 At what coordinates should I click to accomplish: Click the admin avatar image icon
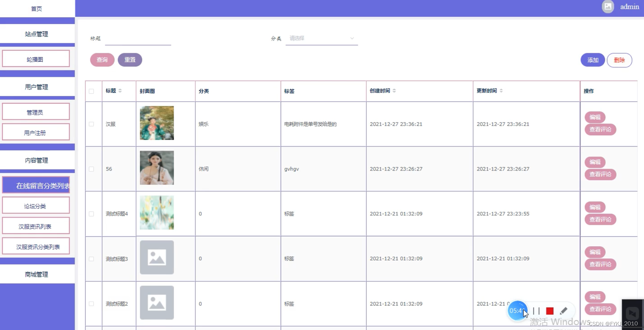(x=608, y=7)
